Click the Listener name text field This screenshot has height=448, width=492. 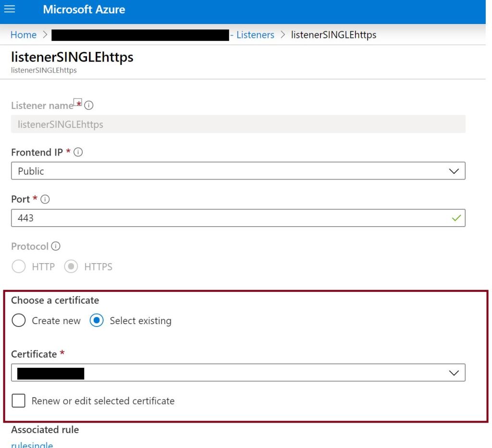tap(238, 124)
